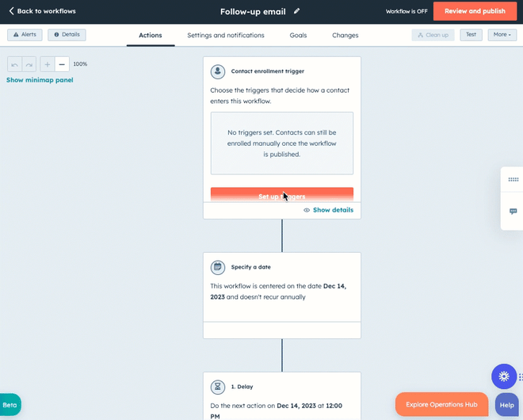Viewport: 523px width, 420px height.
Task: Click the blue sunburst assistant icon
Action: [x=504, y=376]
